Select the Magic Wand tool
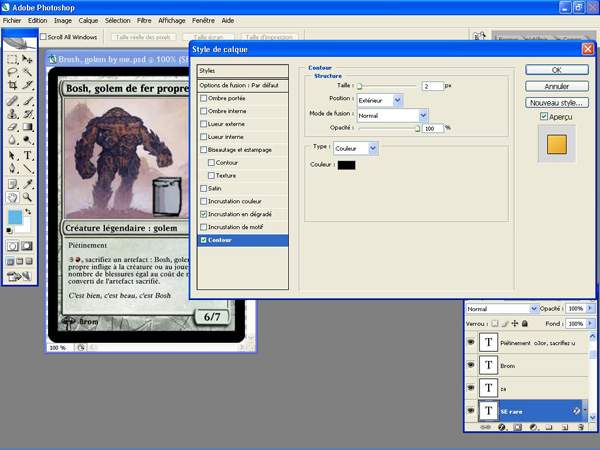Screen dimensions: 600x450 coord(27,72)
